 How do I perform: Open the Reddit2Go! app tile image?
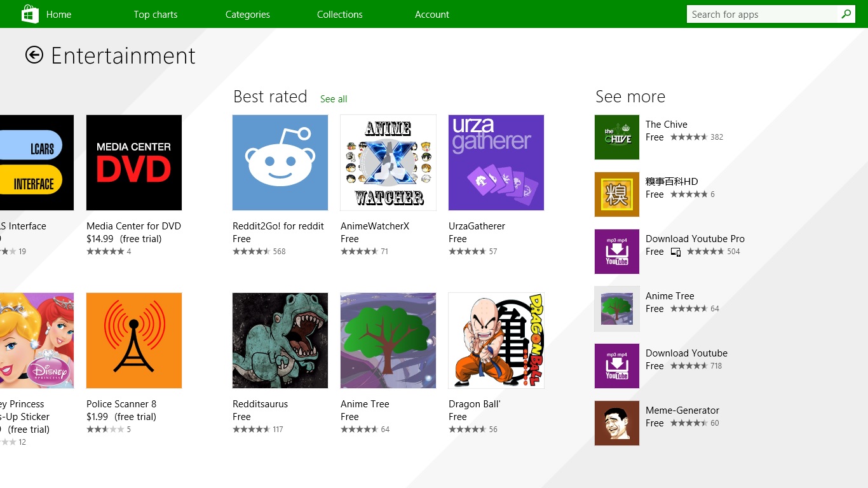280,163
